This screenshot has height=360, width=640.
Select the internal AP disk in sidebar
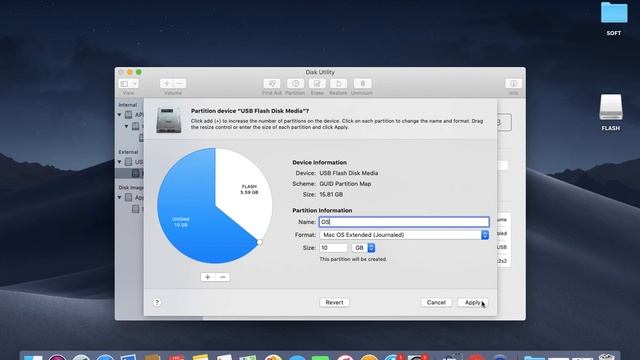pyautogui.click(x=135, y=115)
